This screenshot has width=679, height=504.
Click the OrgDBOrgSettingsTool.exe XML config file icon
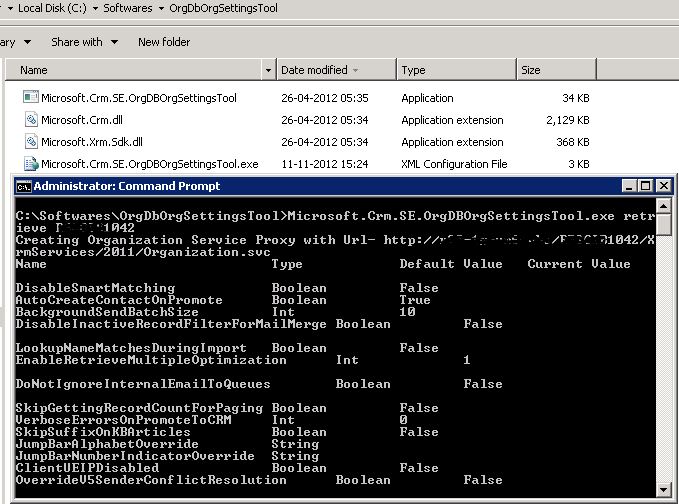[x=31, y=164]
